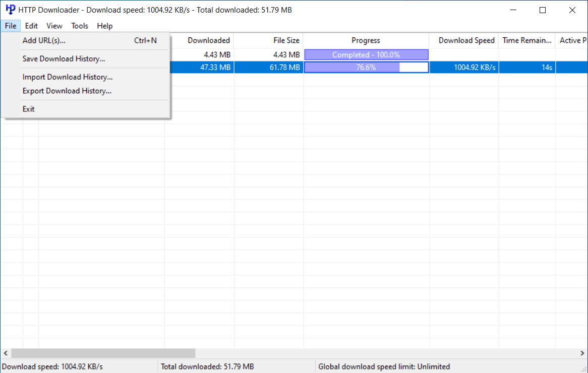Click the horizontal scrollbar thumb

[103, 353]
